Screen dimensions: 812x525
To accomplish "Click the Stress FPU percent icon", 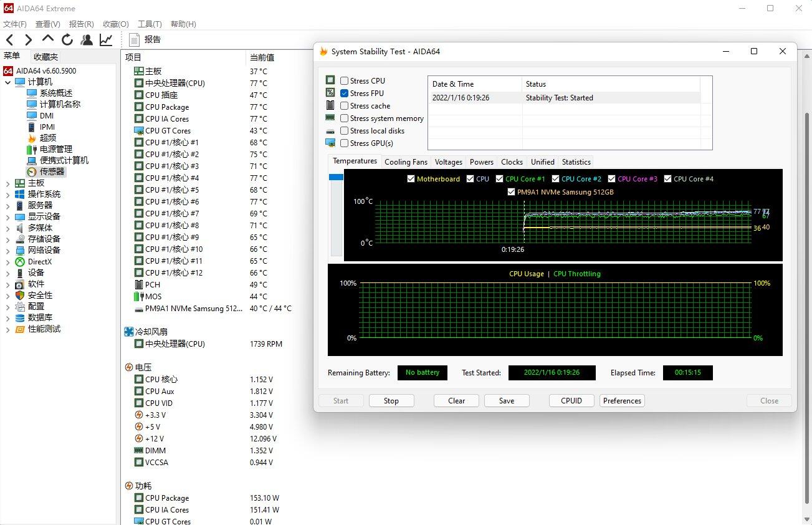I will pyautogui.click(x=330, y=93).
